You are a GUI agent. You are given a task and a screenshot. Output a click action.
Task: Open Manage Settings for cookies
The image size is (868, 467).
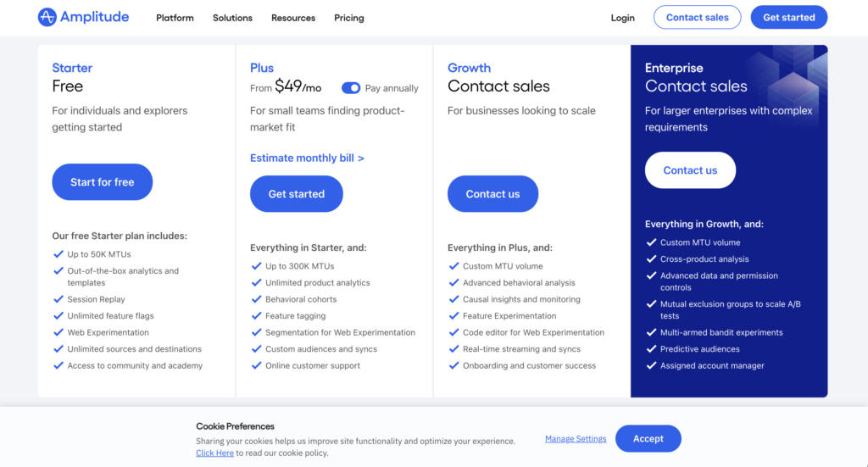coord(576,439)
